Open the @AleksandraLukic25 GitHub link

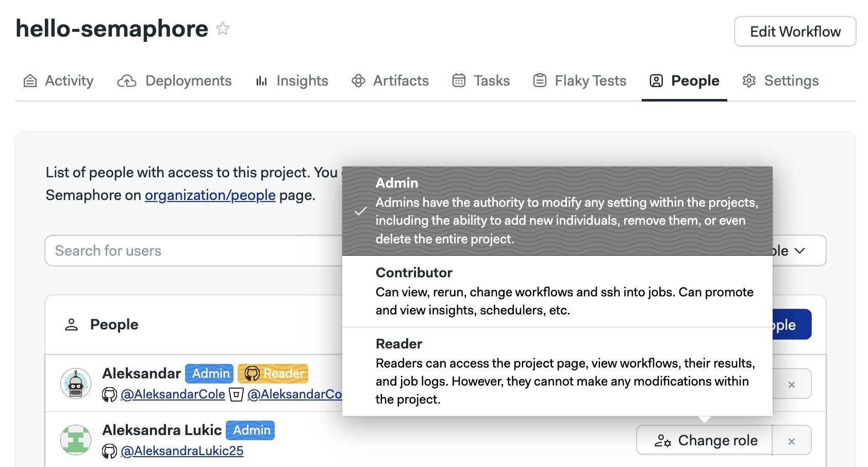click(182, 451)
